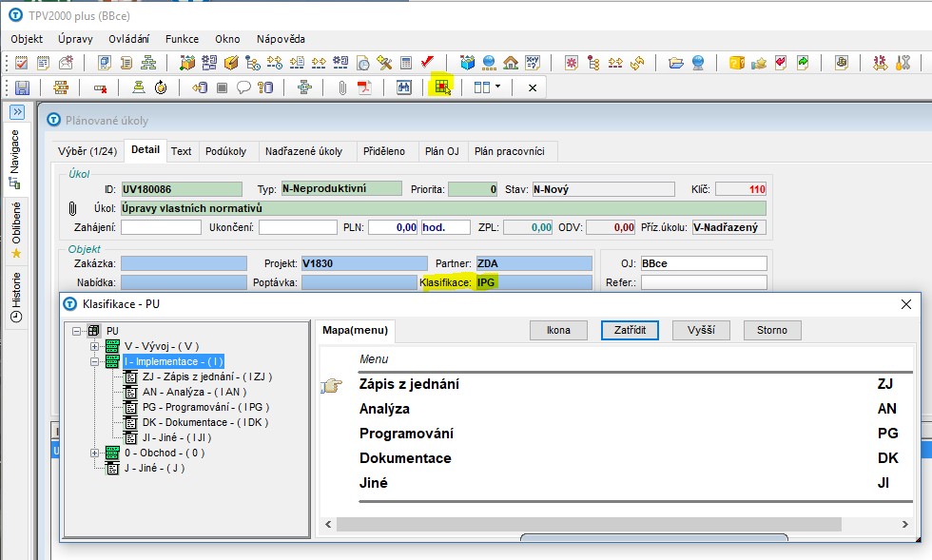Click the calculator icon in top toolbar
This screenshot has height=560, width=932.
[406, 63]
